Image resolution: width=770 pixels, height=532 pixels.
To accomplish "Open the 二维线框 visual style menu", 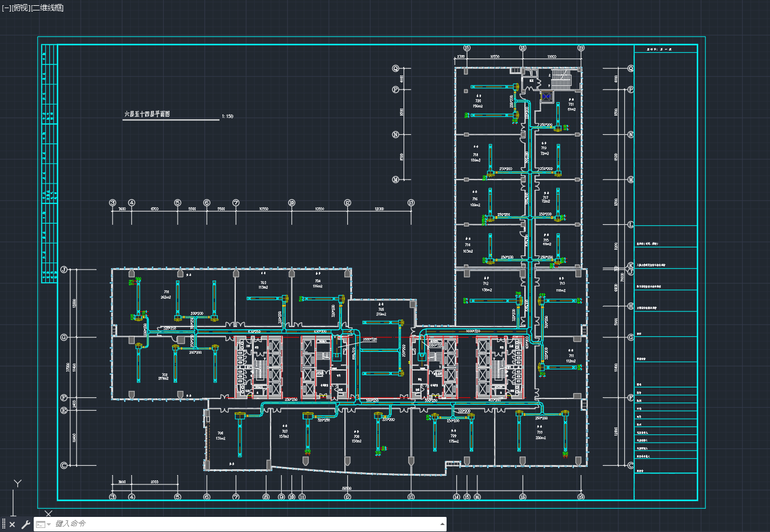I will pyautogui.click(x=48, y=8).
